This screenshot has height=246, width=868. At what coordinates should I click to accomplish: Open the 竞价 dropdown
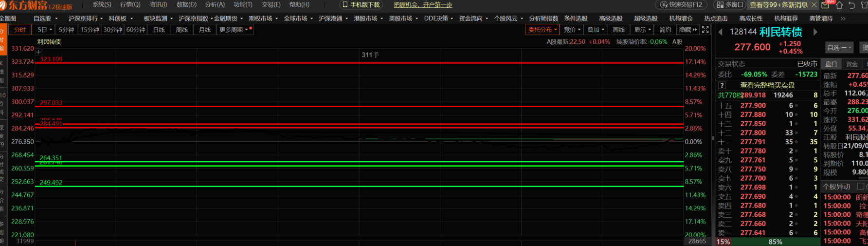pos(572,30)
